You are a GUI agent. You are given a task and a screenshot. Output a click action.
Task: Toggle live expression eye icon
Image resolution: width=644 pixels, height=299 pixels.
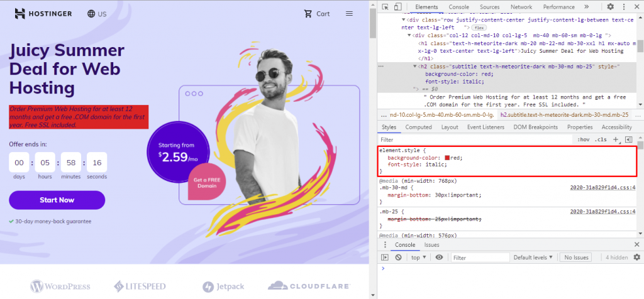[x=439, y=258]
